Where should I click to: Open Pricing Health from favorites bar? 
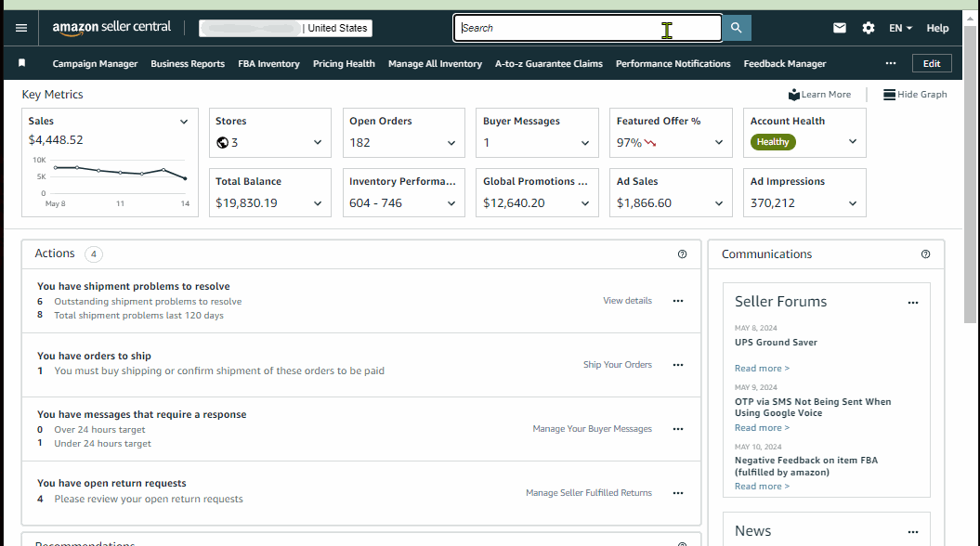(x=344, y=64)
